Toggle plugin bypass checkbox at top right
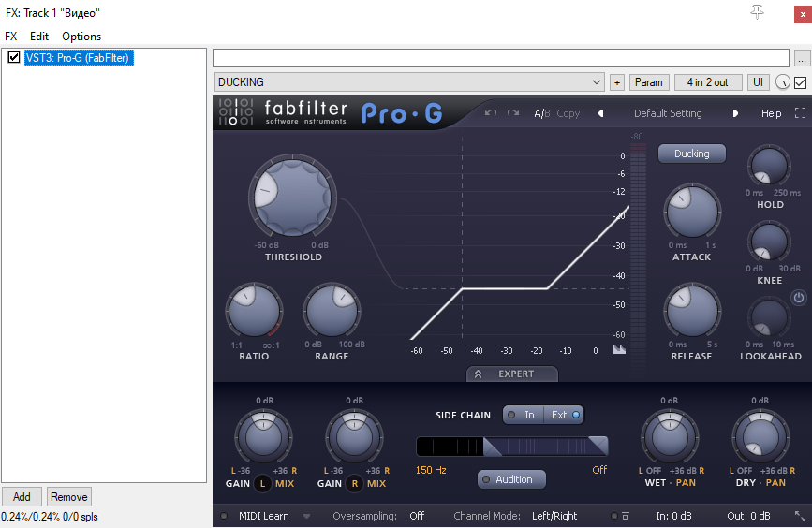 (800, 82)
